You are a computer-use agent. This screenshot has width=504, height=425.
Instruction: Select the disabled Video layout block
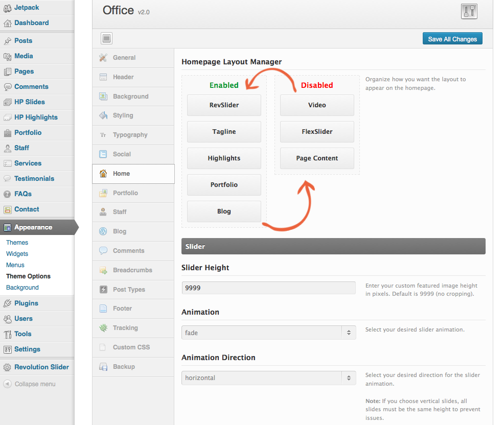pyautogui.click(x=317, y=105)
